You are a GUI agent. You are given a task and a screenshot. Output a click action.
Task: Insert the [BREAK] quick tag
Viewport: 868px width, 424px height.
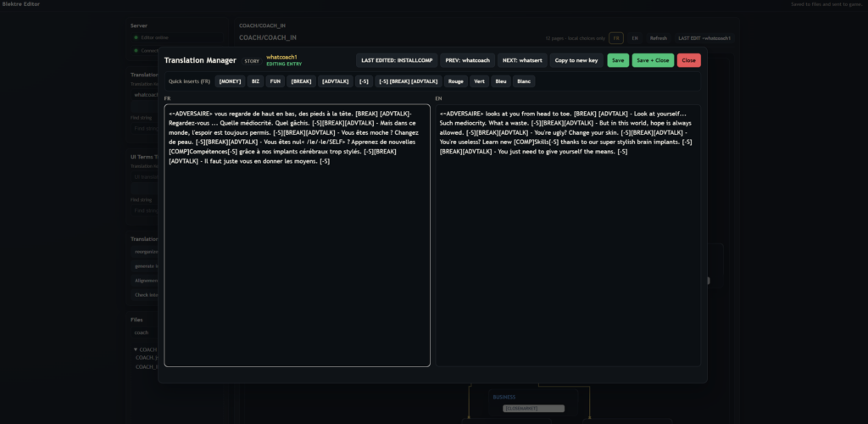coord(301,81)
